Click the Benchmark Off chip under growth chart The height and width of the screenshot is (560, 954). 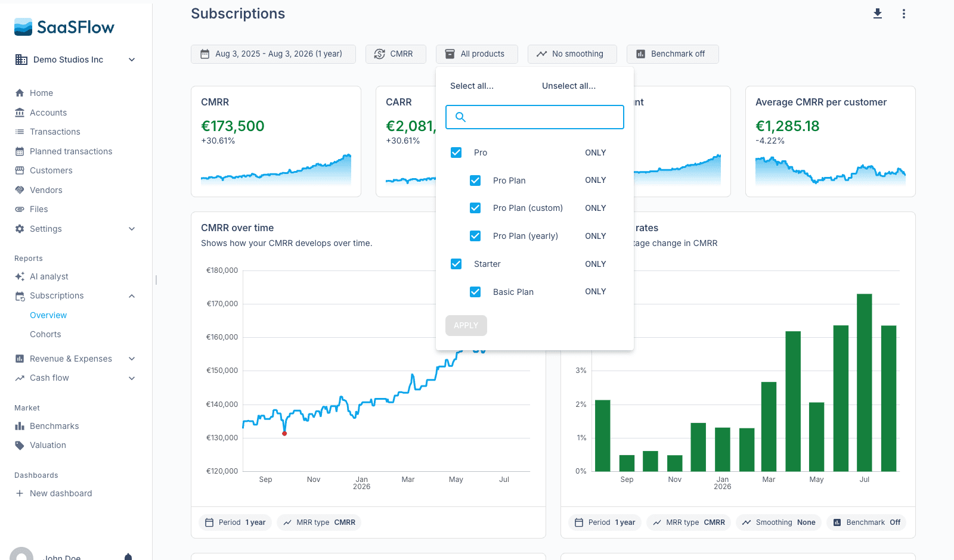[x=866, y=522]
